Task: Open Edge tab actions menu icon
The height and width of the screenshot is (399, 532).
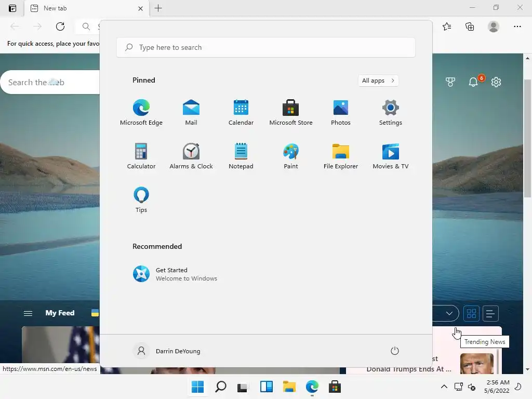Action: 12,8
